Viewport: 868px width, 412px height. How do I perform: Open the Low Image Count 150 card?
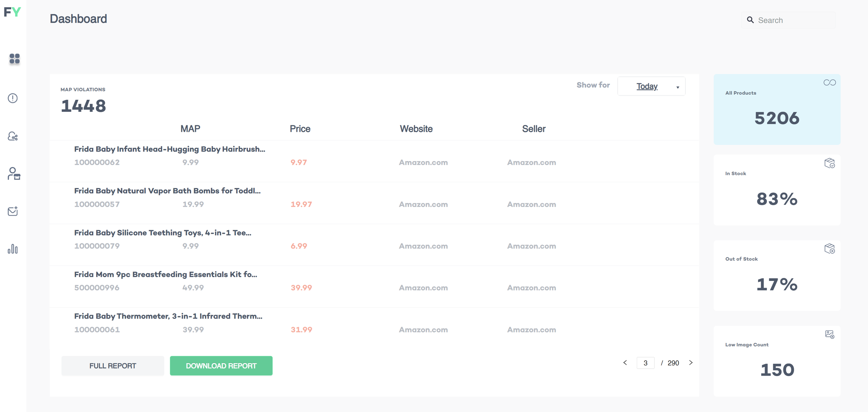[x=777, y=361]
